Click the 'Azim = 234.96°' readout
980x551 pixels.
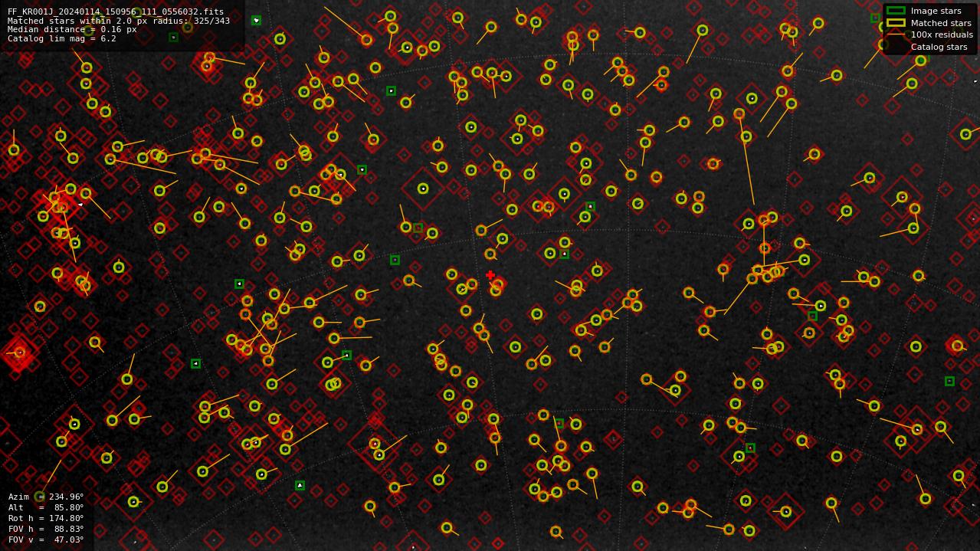tap(46, 497)
